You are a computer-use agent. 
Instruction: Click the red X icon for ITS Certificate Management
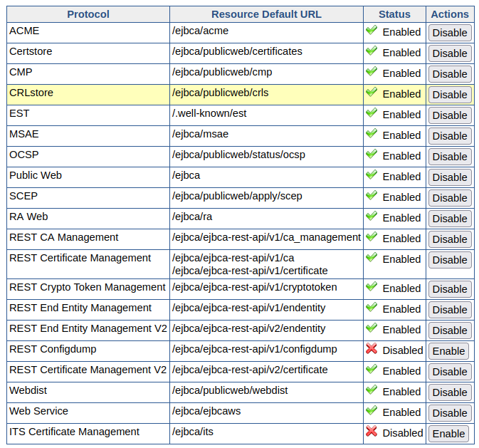click(371, 432)
